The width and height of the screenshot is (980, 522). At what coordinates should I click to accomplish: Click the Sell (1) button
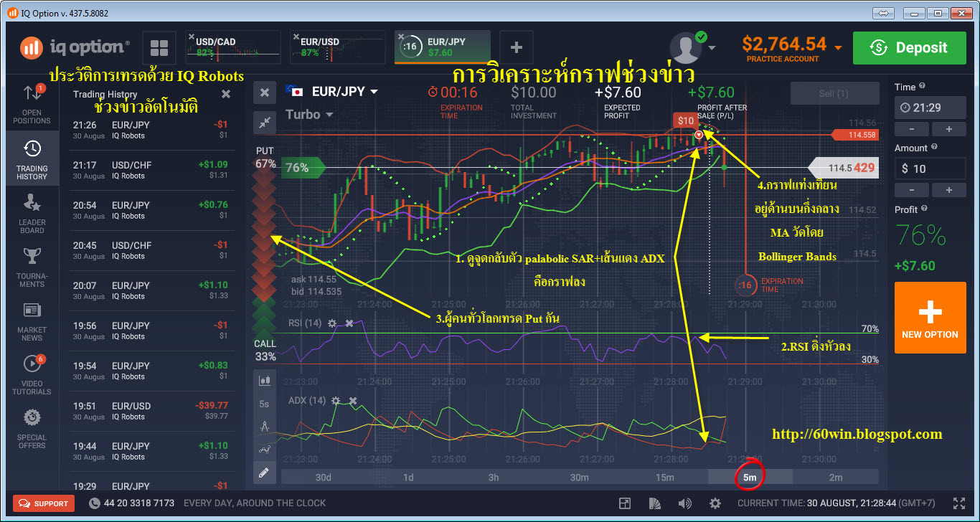coord(834,93)
